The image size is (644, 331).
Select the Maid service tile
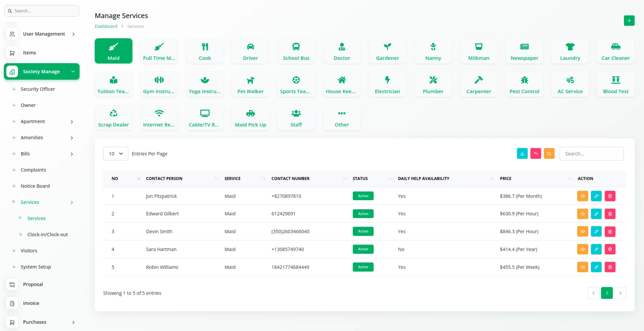114,51
